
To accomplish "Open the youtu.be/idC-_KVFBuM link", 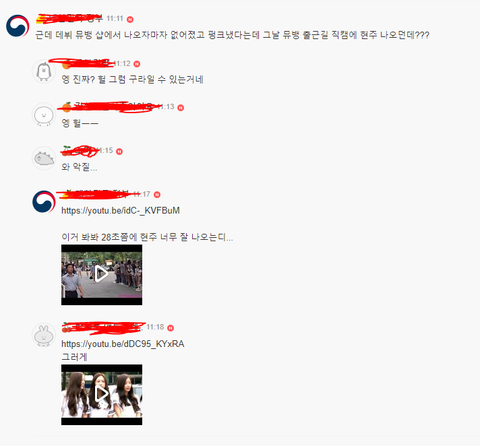I will pos(121,211).
